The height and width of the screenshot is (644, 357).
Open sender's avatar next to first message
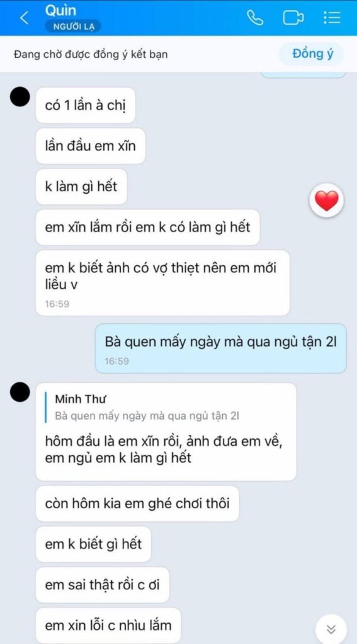tap(20, 96)
